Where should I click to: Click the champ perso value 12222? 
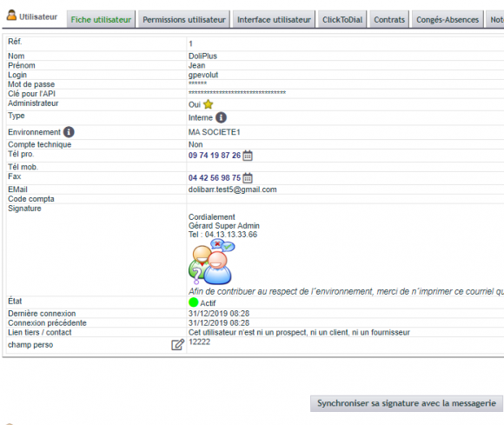[199, 342]
